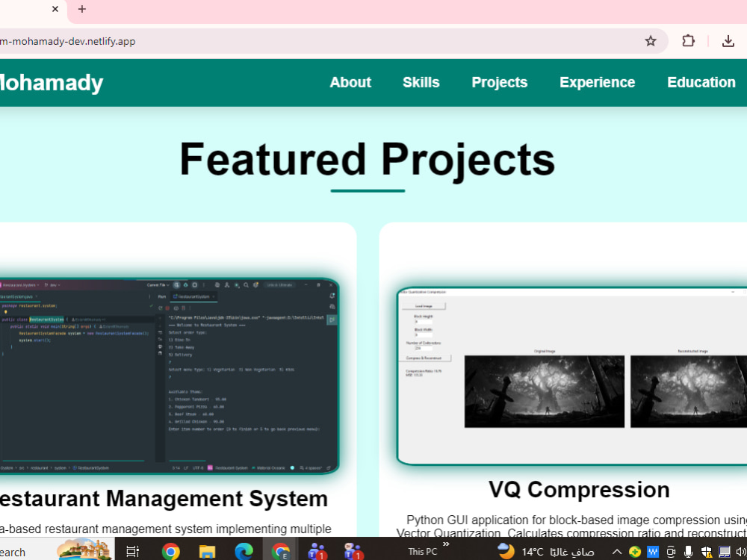Click the Python GUI application description text
This screenshot has height=560, width=747.
pos(571,526)
